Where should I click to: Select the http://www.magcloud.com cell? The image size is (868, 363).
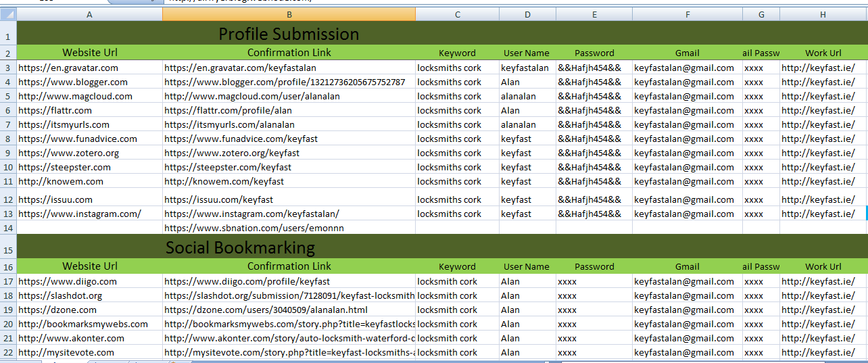90,96
